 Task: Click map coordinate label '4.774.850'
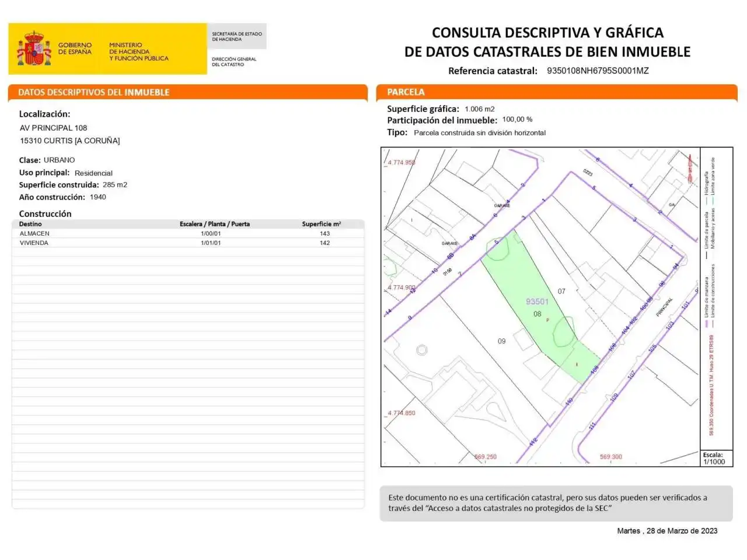coord(402,413)
